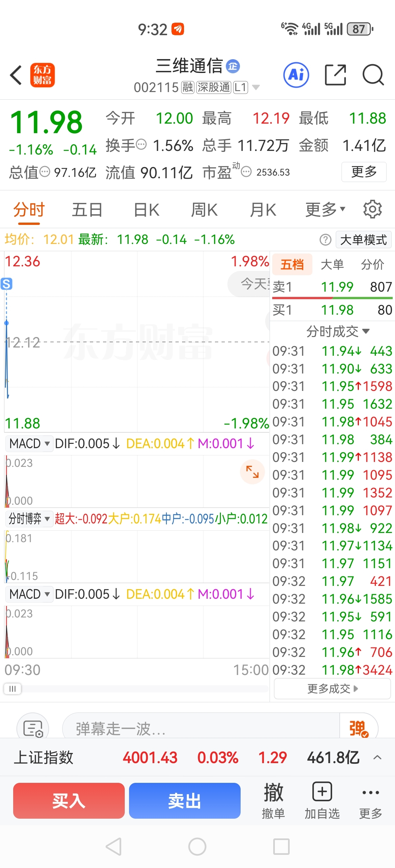395x868 pixels.
Task: Switch to 分时 tab
Action: click(x=29, y=209)
